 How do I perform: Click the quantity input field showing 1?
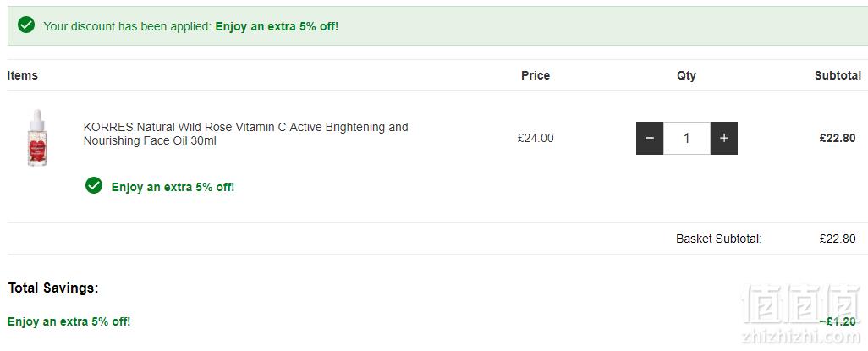(687, 139)
